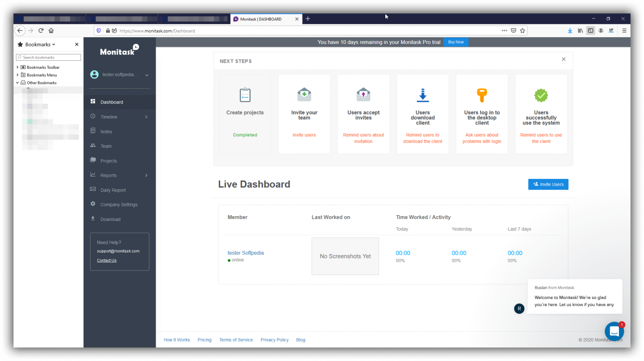This screenshot has height=361, width=644.
Task: Click the intercom chat bubble icon
Action: (614, 331)
